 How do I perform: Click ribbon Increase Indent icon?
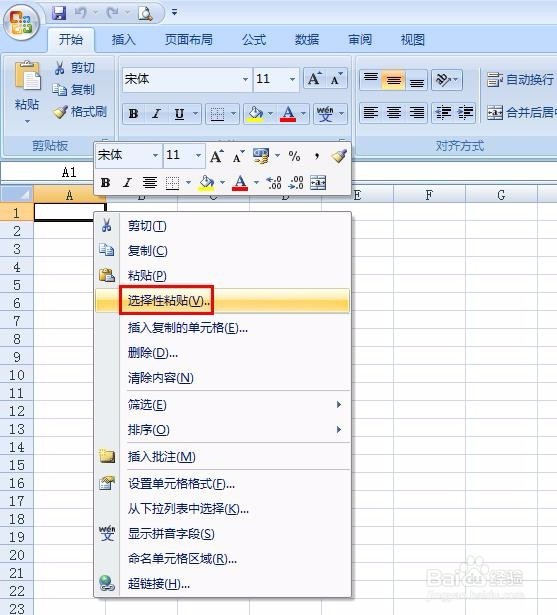465,113
